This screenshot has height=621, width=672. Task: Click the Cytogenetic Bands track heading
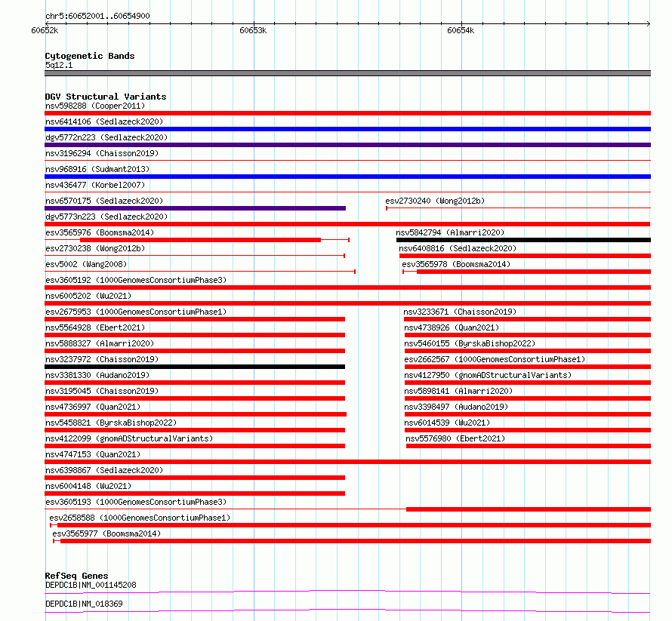tap(90, 56)
